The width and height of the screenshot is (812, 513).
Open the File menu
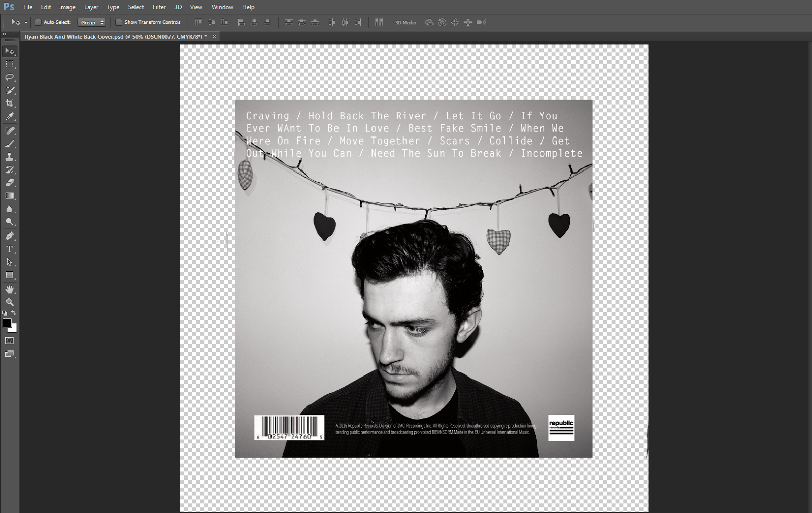28,7
